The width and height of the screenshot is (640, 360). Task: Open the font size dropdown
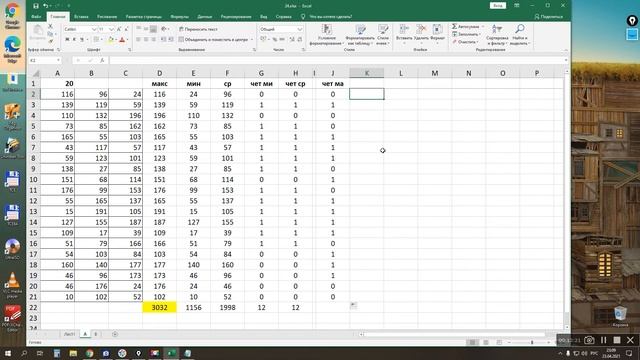111,29
